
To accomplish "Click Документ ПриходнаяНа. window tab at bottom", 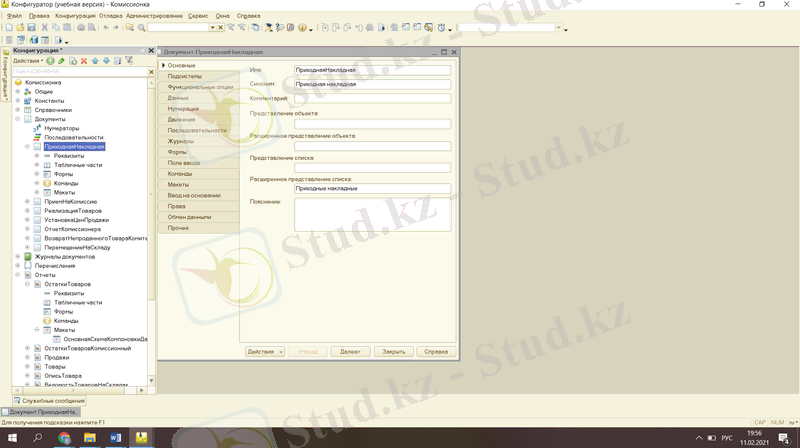I will [x=40, y=412].
